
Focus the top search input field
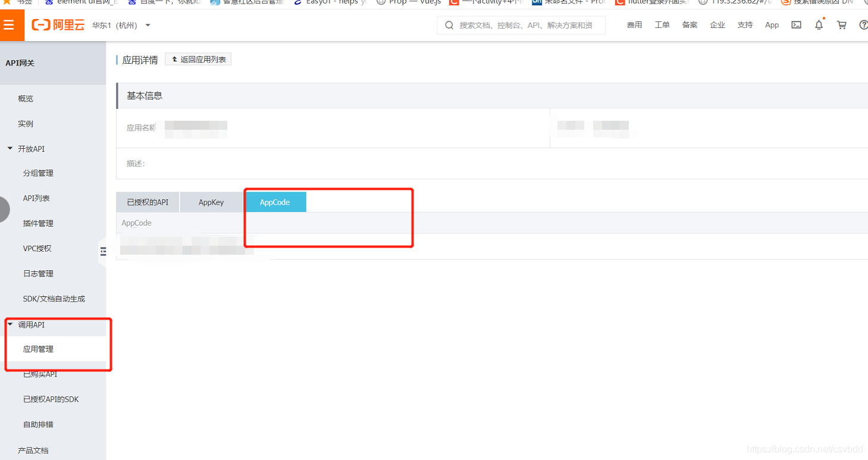click(x=521, y=25)
